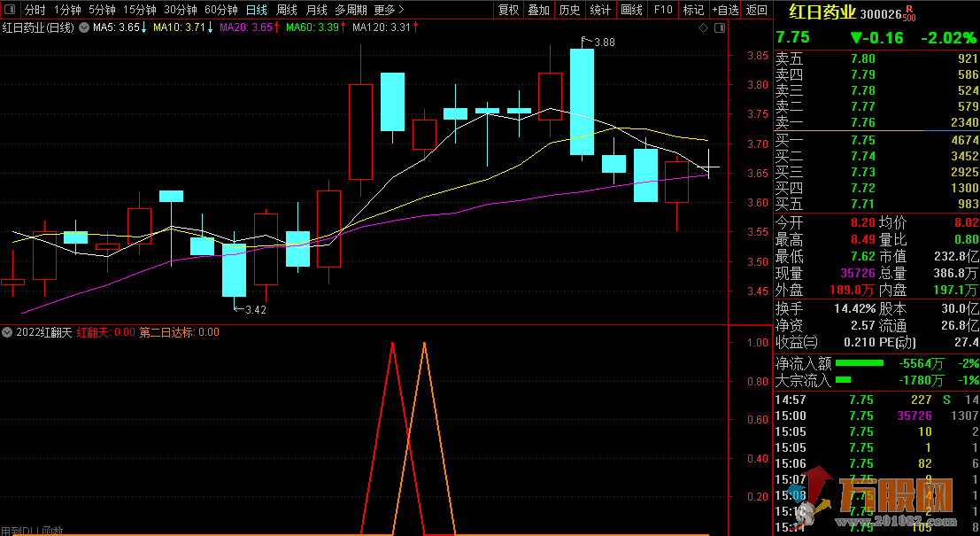Click the -2.02% change percentage

[x=948, y=38]
